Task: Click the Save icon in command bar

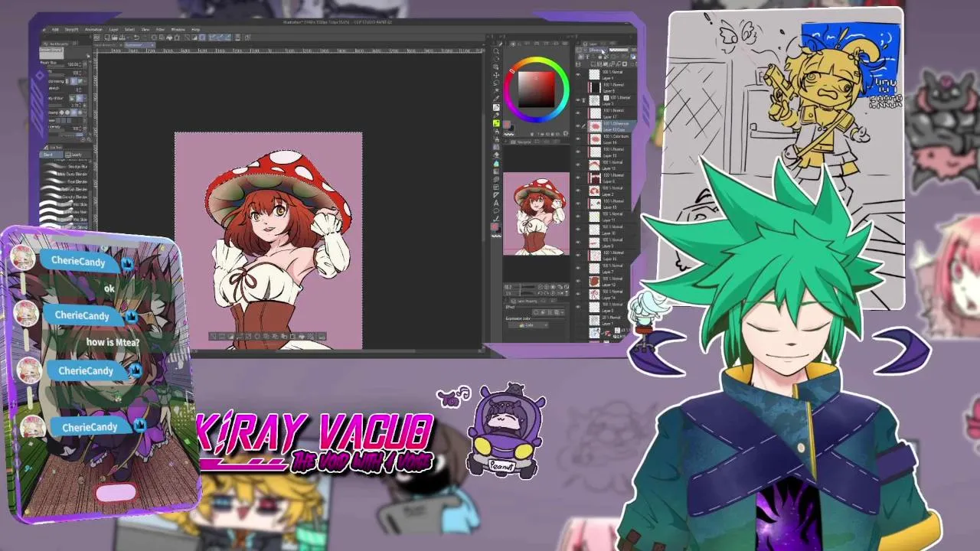Action: click(122, 37)
